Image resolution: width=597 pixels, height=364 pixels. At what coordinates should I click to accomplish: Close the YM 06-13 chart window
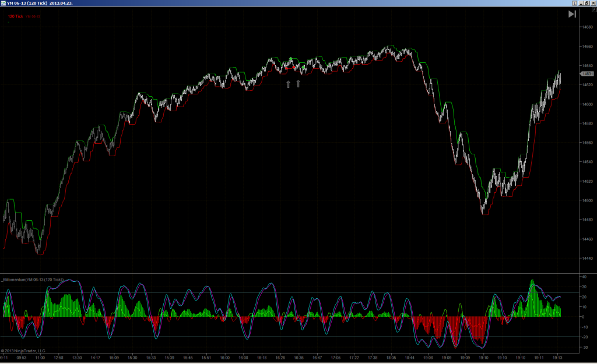593,3
